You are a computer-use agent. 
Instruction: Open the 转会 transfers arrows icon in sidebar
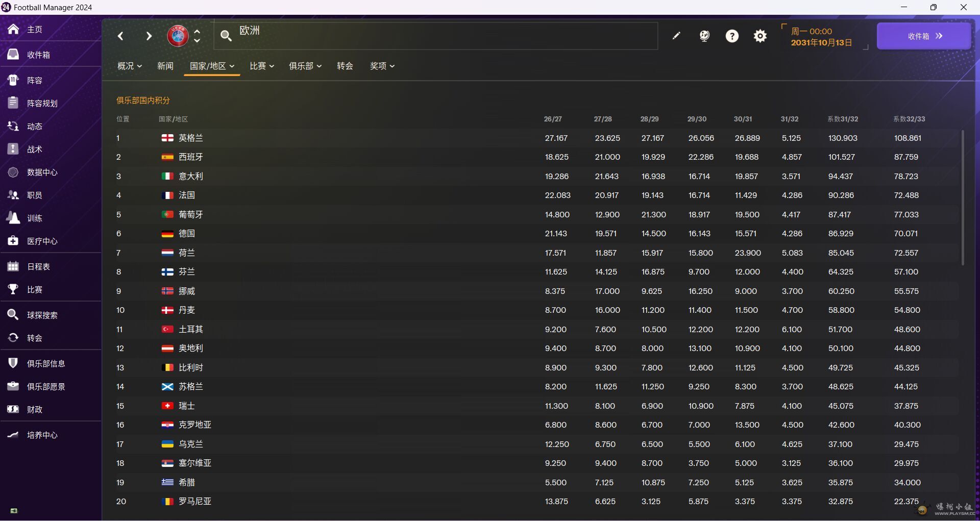pos(13,338)
